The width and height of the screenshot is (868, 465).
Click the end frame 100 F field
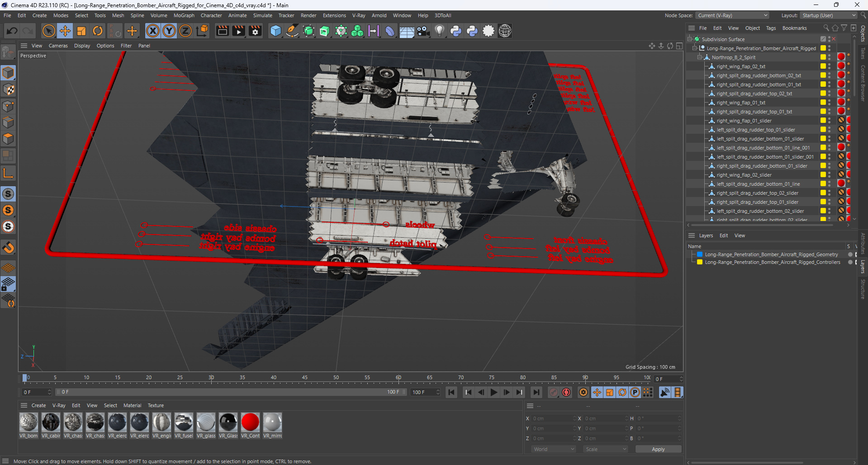point(425,392)
